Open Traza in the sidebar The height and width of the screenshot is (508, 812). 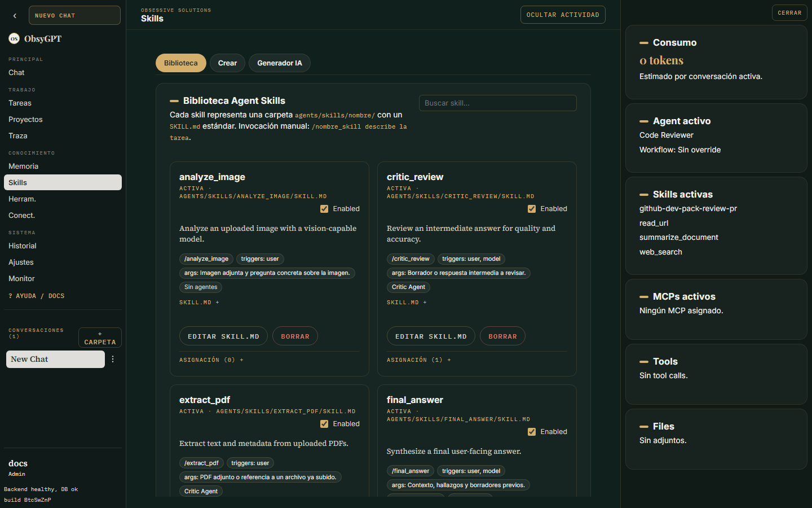pos(63,135)
